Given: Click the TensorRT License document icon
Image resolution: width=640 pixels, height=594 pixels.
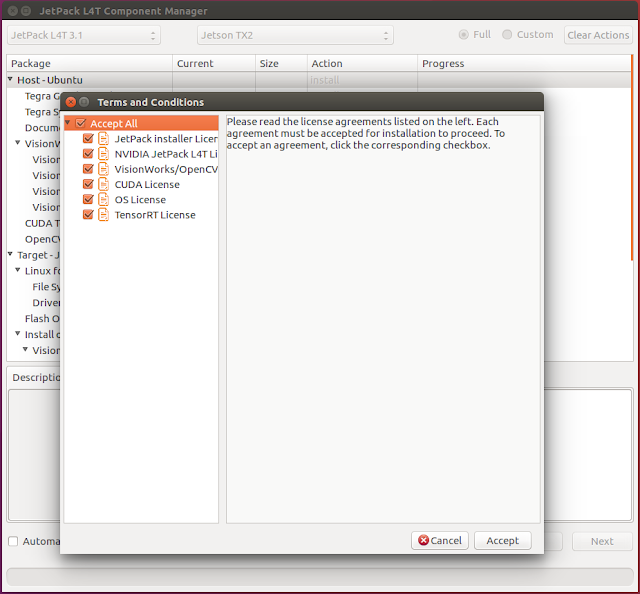Looking at the screenshot, I should tap(103, 215).
